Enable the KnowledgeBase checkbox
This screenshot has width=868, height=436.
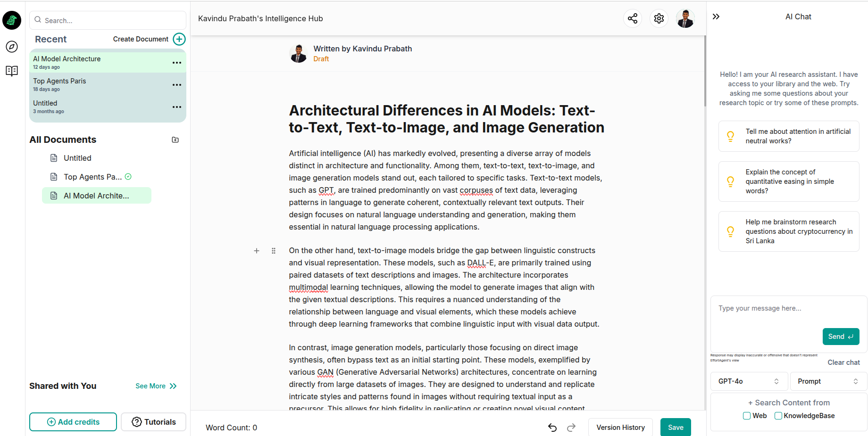tap(778, 416)
